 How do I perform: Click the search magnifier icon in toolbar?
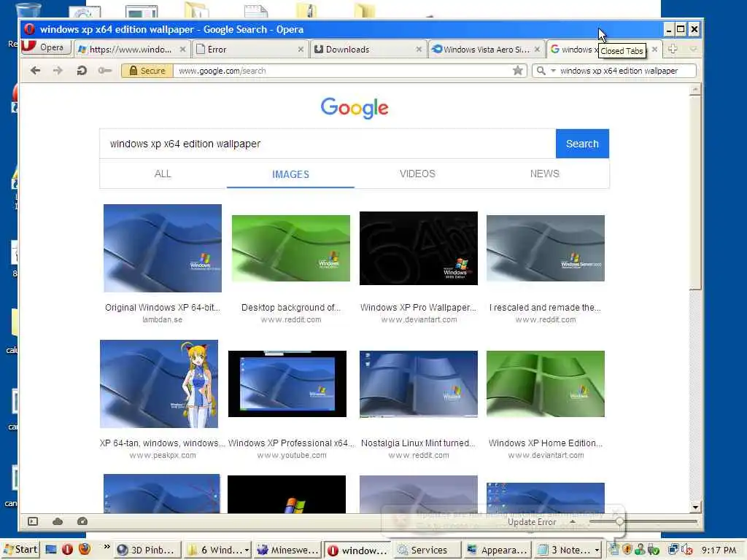tap(541, 71)
